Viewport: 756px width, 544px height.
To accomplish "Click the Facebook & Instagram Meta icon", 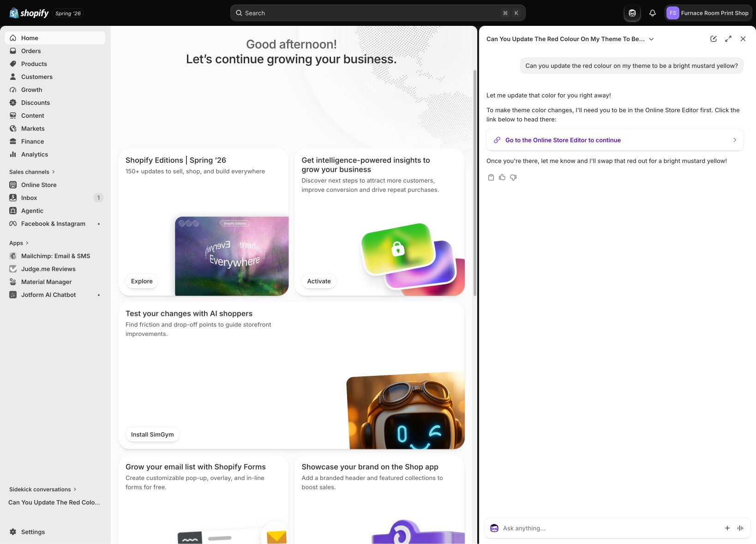I will (x=13, y=224).
